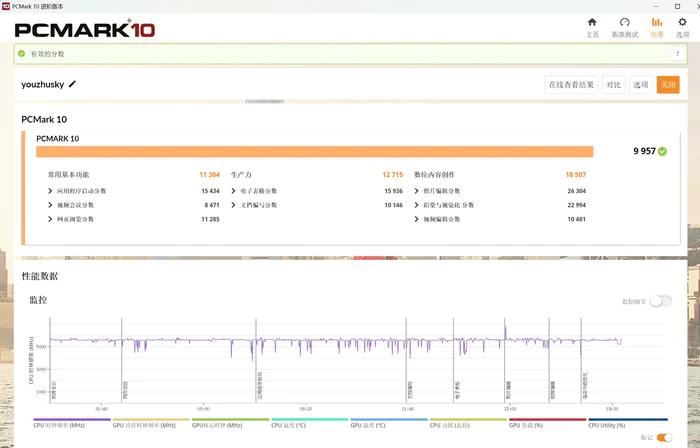Click the productivity heading (生产力)
Screen dimensions: 700x448
(x=241, y=175)
